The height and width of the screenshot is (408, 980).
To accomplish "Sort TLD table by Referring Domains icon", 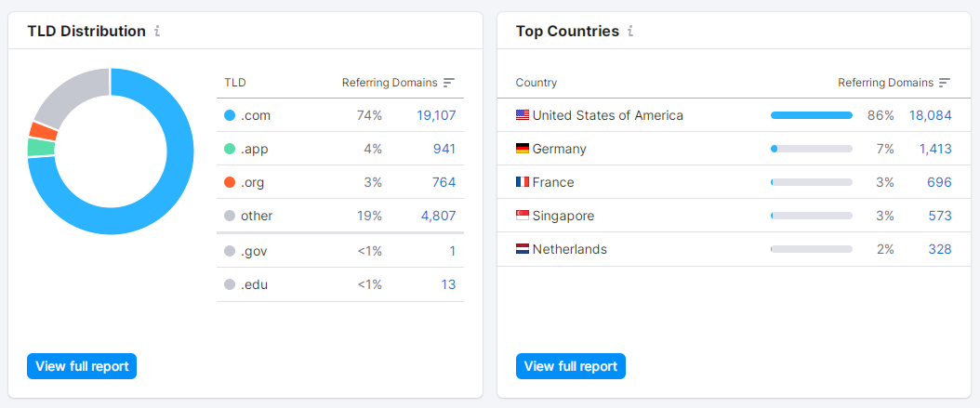I will 449,83.
